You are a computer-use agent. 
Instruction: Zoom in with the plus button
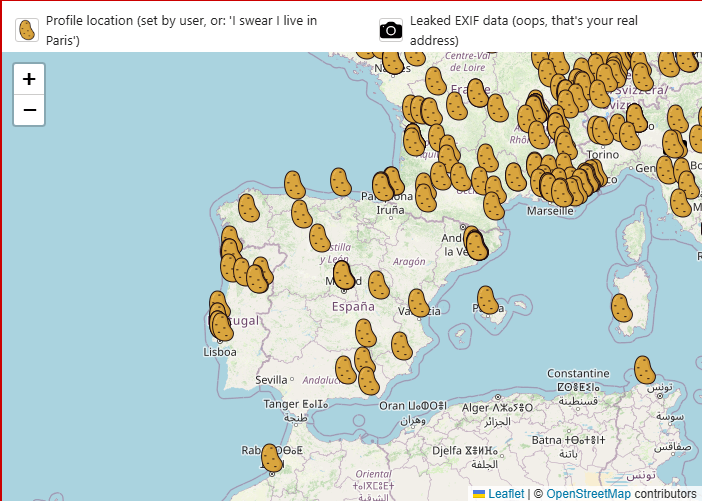pyautogui.click(x=29, y=79)
